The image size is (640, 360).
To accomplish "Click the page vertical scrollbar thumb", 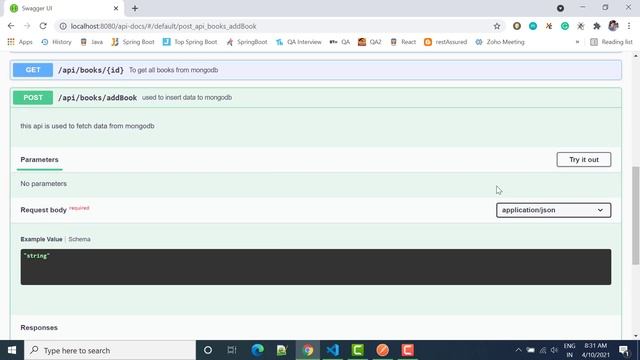I will click(x=636, y=215).
